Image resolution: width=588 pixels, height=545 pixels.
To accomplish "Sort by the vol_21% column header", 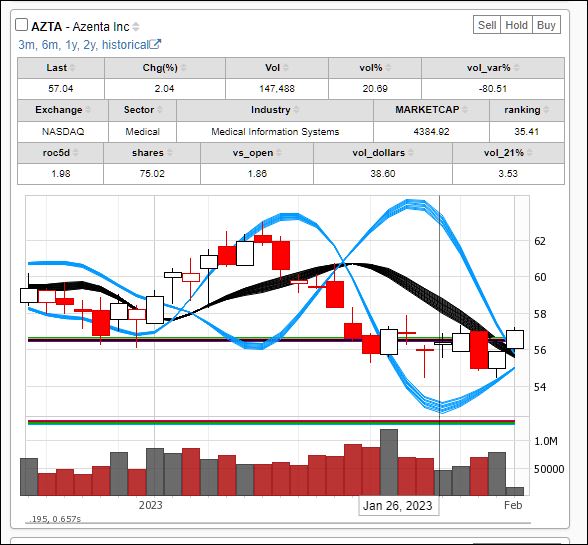I will tap(508, 153).
